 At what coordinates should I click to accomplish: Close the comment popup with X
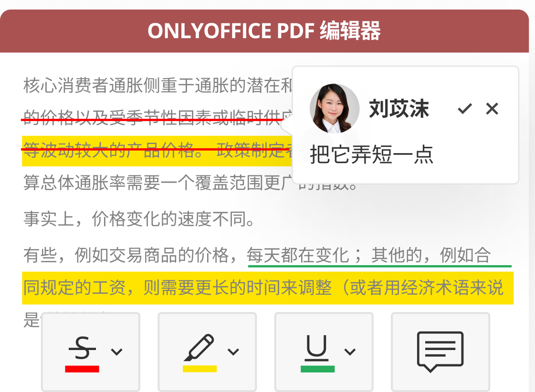(x=492, y=109)
